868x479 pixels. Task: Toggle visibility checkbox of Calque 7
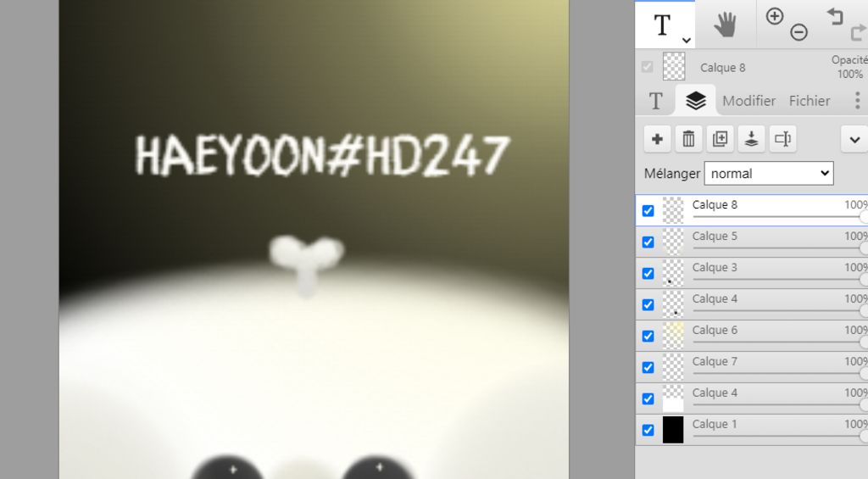click(x=648, y=367)
